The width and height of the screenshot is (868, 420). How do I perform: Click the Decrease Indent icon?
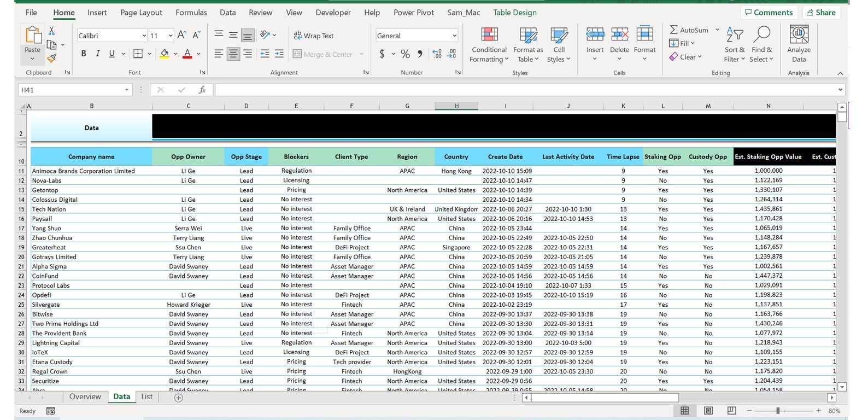(x=265, y=54)
